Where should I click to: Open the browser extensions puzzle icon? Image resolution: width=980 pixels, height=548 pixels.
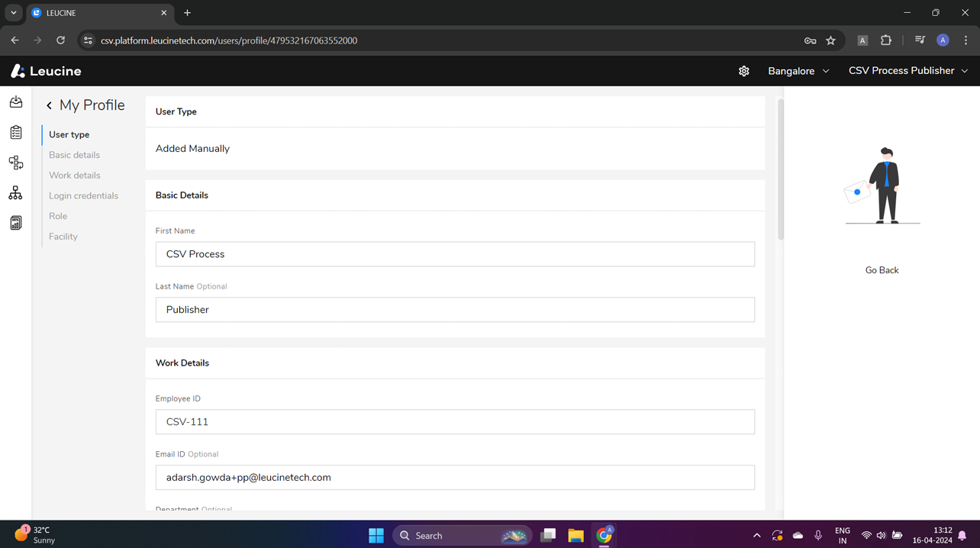tap(885, 40)
